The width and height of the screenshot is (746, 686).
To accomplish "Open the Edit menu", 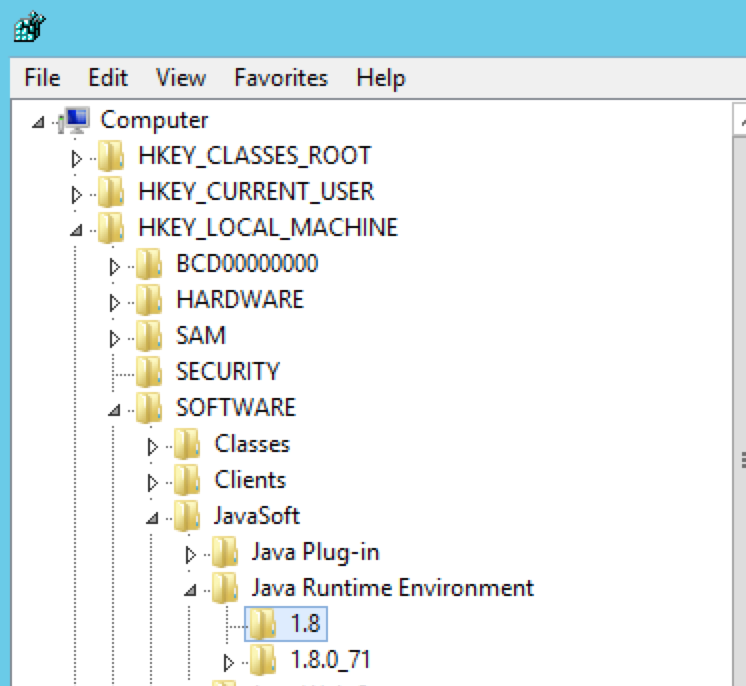I will [x=108, y=78].
